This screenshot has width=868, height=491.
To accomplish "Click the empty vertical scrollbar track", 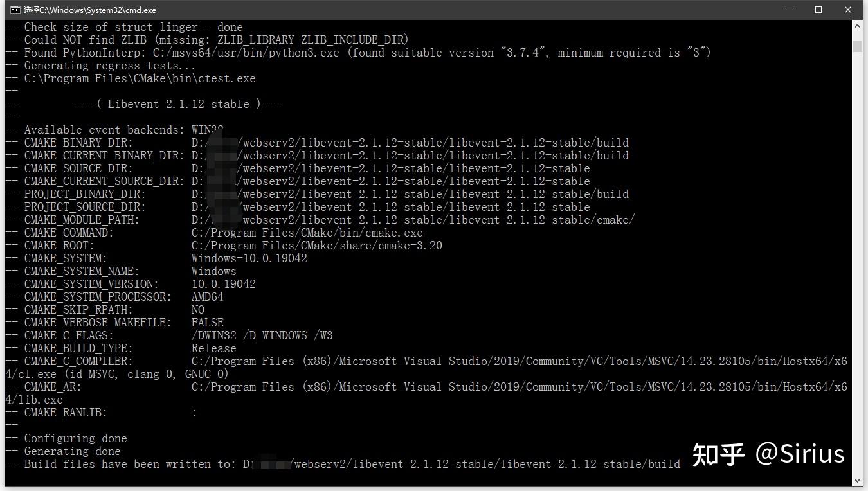I will pyautogui.click(x=857, y=257).
